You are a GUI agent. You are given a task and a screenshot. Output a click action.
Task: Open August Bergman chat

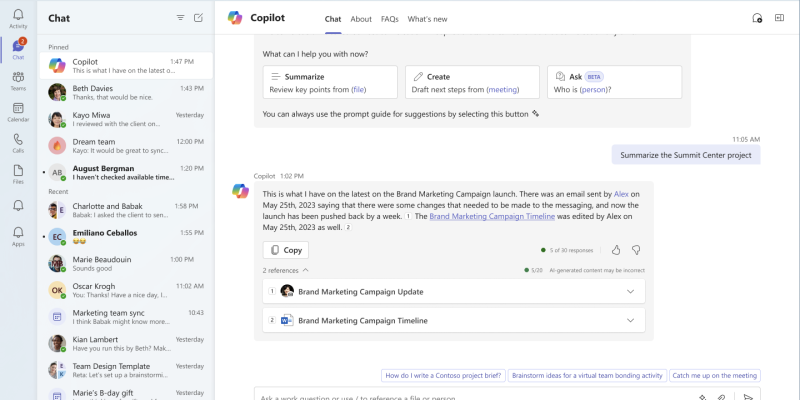click(126, 172)
